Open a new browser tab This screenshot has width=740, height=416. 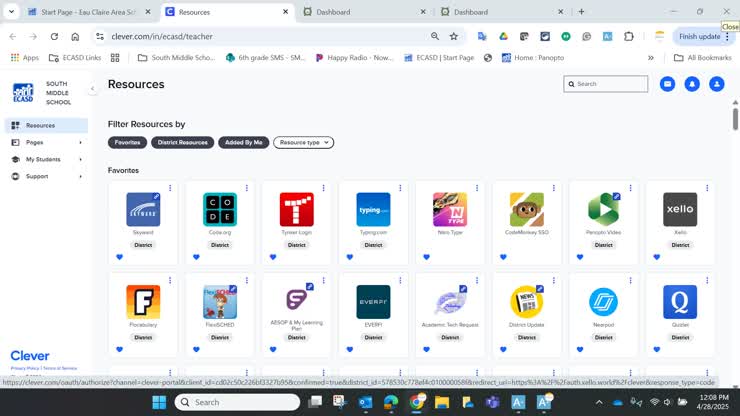point(581,12)
